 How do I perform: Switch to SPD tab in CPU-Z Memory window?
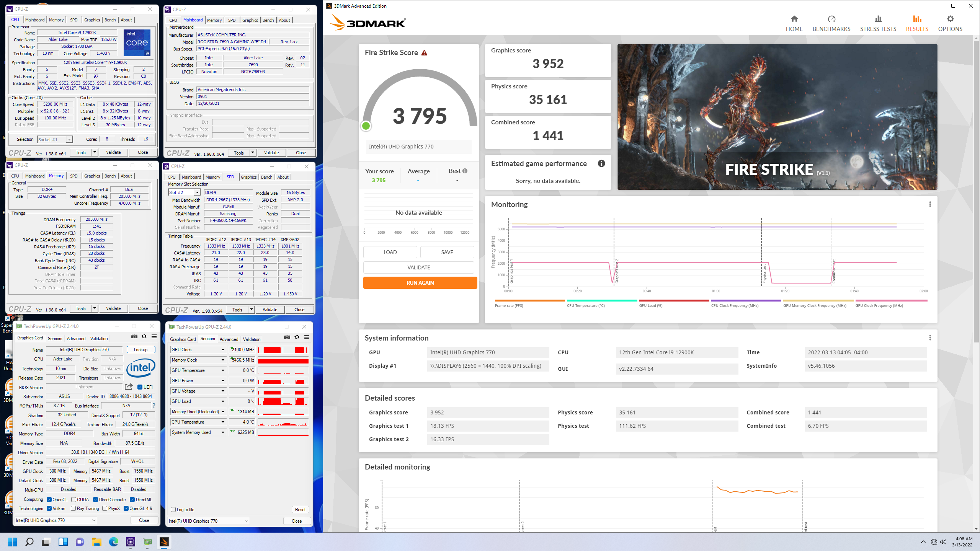[74, 176]
